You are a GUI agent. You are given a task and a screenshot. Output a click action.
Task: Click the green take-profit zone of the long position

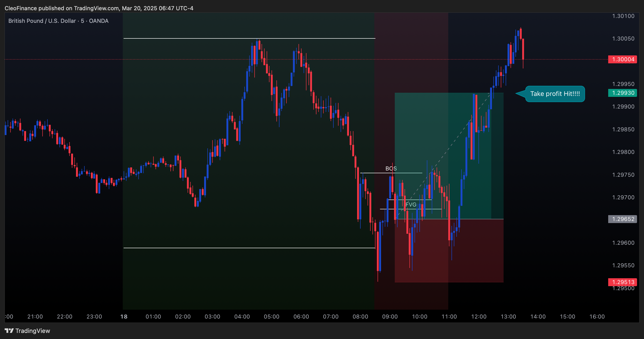pos(449,156)
